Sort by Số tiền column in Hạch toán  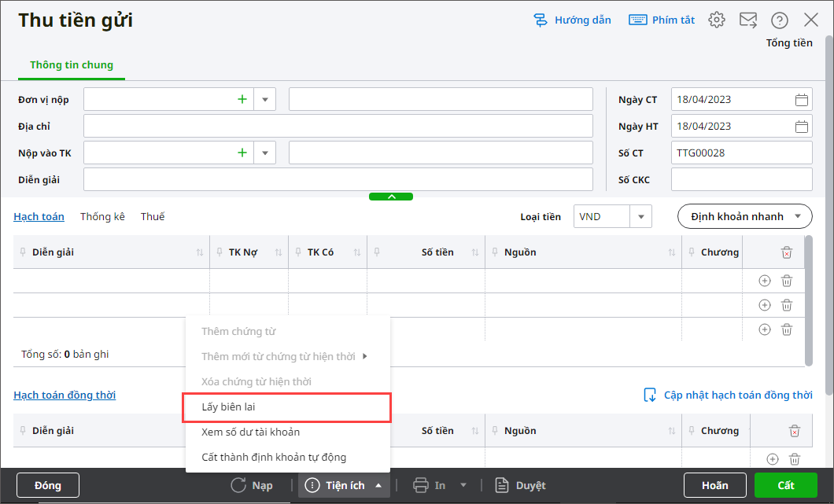point(475,252)
